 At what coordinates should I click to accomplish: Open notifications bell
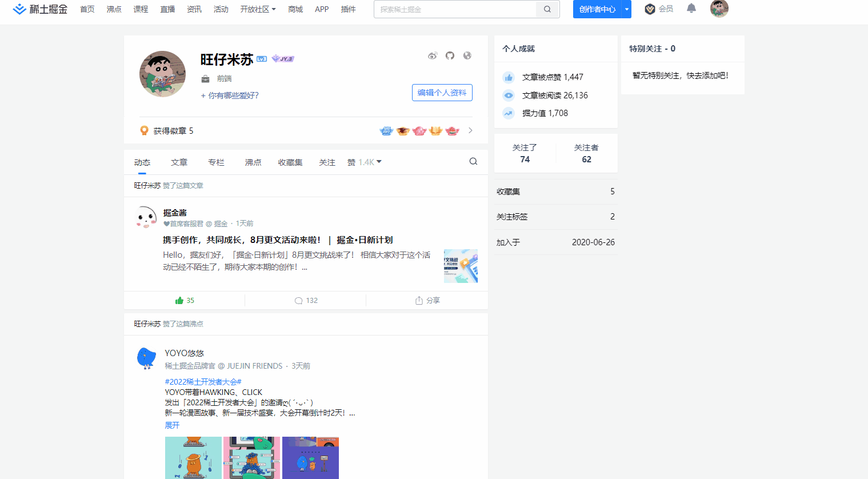pyautogui.click(x=691, y=8)
